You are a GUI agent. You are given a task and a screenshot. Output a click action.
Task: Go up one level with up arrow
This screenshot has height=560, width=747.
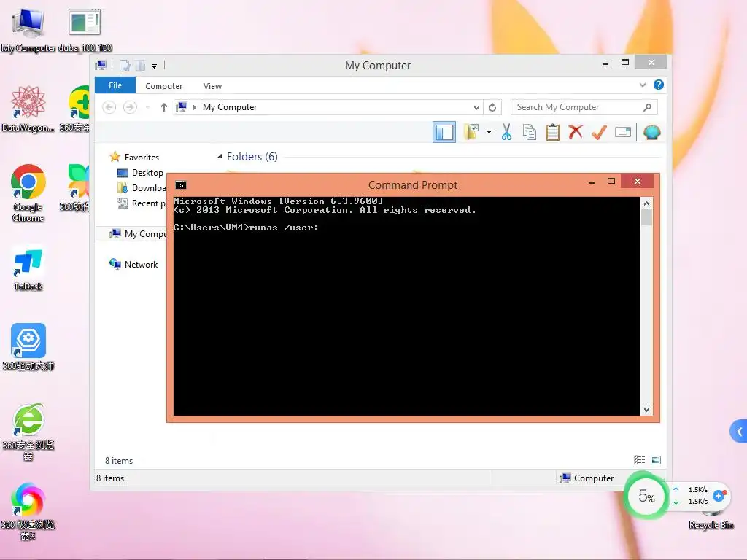164,107
